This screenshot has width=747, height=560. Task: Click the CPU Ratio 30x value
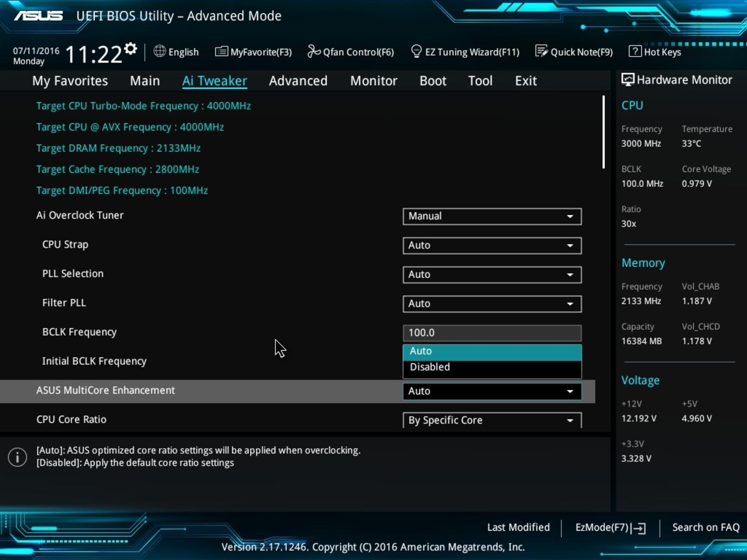(629, 223)
